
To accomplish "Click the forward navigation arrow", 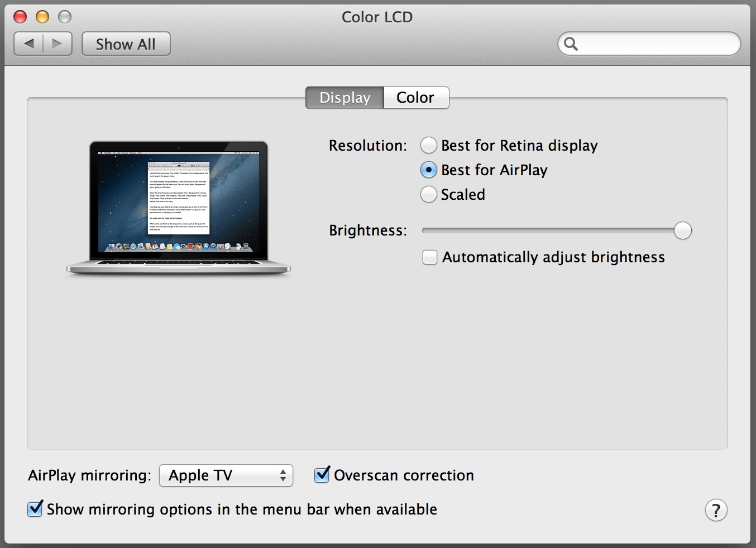I will pos(57,44).
